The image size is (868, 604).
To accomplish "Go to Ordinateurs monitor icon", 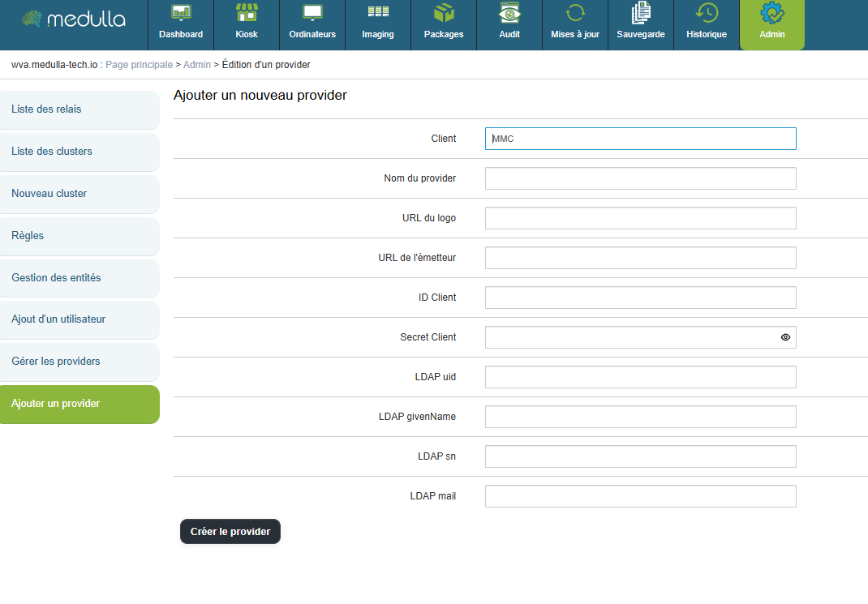I will tap(312, 14).
